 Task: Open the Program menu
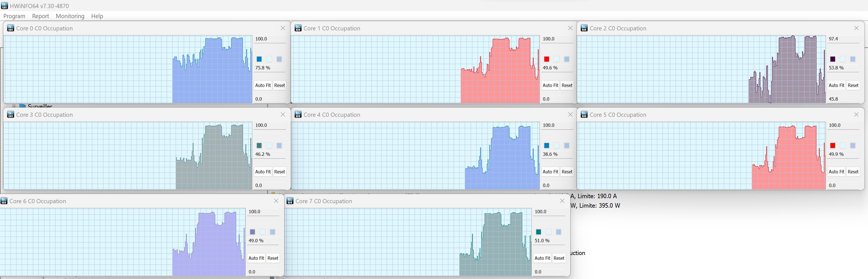tap(14, 16)
